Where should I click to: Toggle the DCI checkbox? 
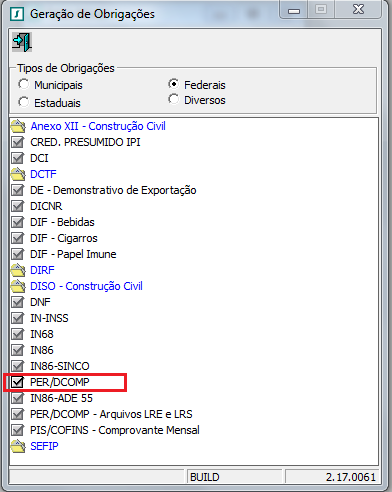[17, 158]
